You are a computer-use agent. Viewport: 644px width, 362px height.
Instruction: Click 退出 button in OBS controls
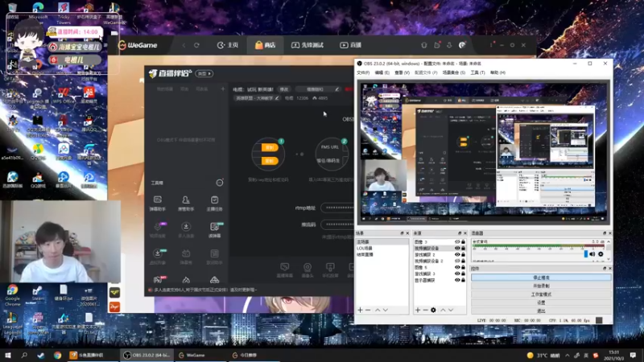[x=541, y=311]
